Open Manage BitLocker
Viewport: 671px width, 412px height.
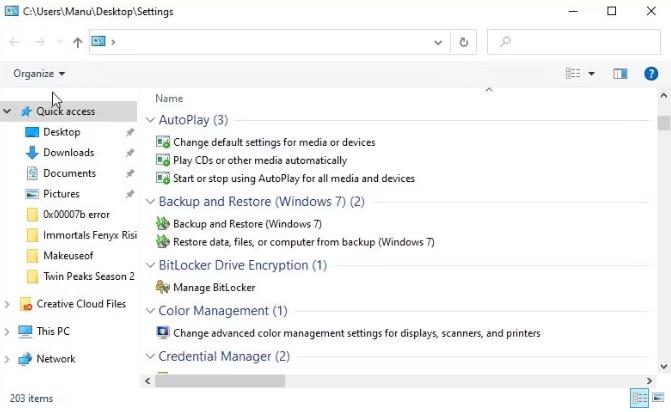click(x=214, y=288)
